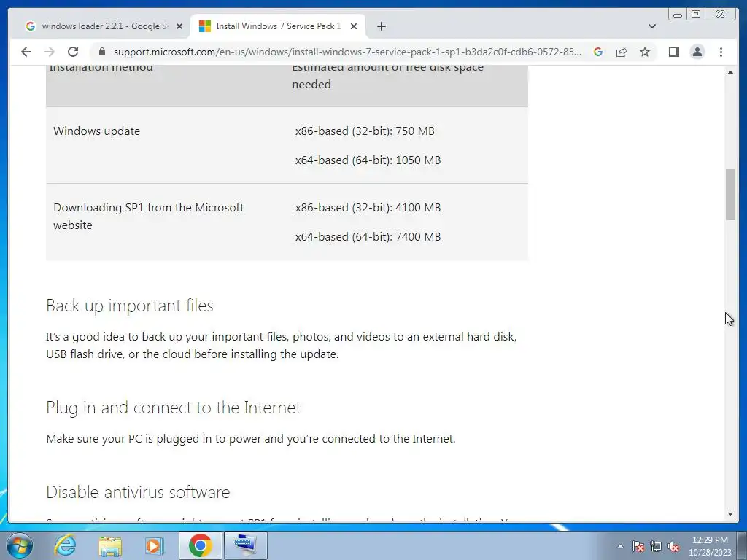
Task: Click 'x64-based (64-bit): 1050 MB' text
Action: (368, 160)
